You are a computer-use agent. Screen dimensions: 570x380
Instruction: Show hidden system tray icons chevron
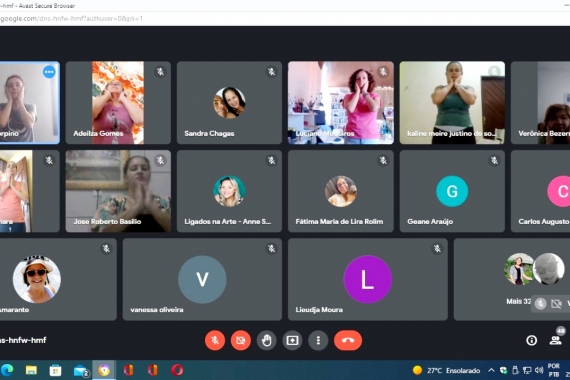coord(491,371)
